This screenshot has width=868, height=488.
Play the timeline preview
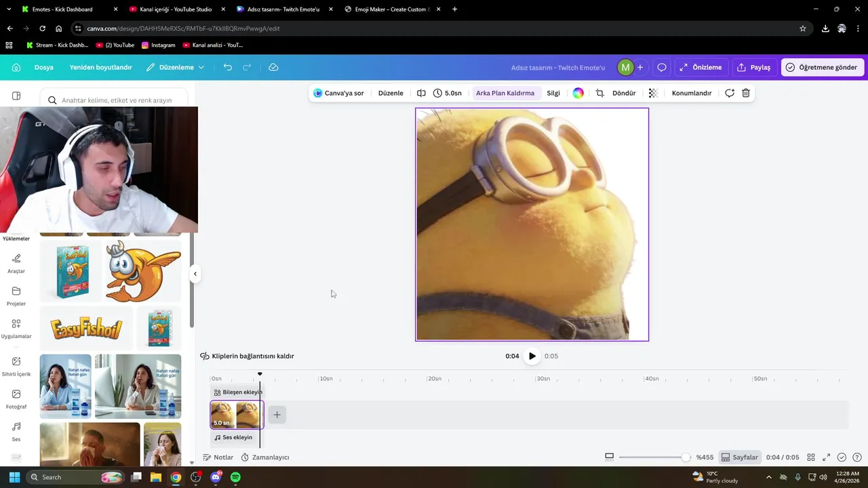pos(532,356)
